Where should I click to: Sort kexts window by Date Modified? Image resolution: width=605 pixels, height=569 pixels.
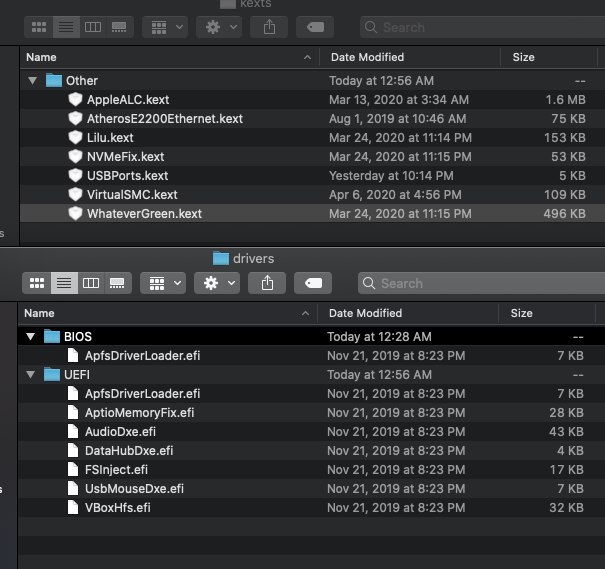tap(410, 57)
